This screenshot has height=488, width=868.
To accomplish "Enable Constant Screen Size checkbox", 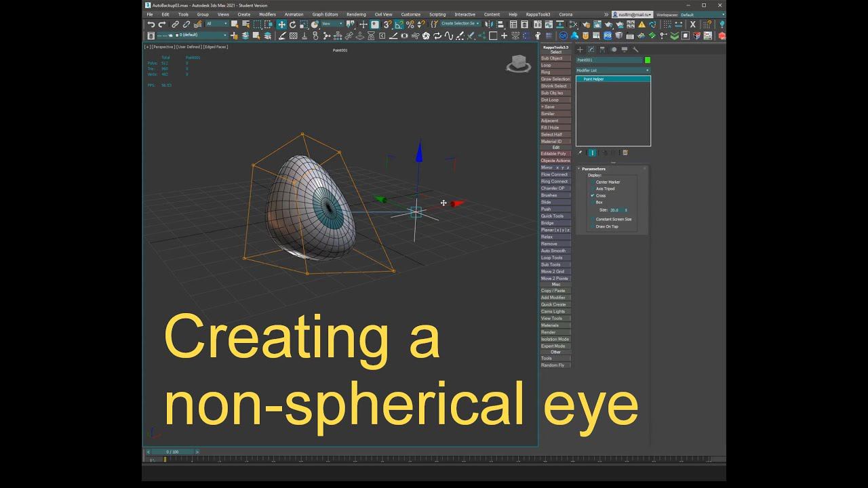I will [x=593, y=219].
